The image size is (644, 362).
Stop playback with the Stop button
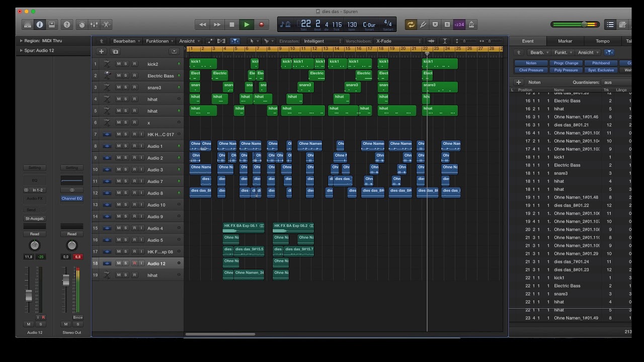232,24
